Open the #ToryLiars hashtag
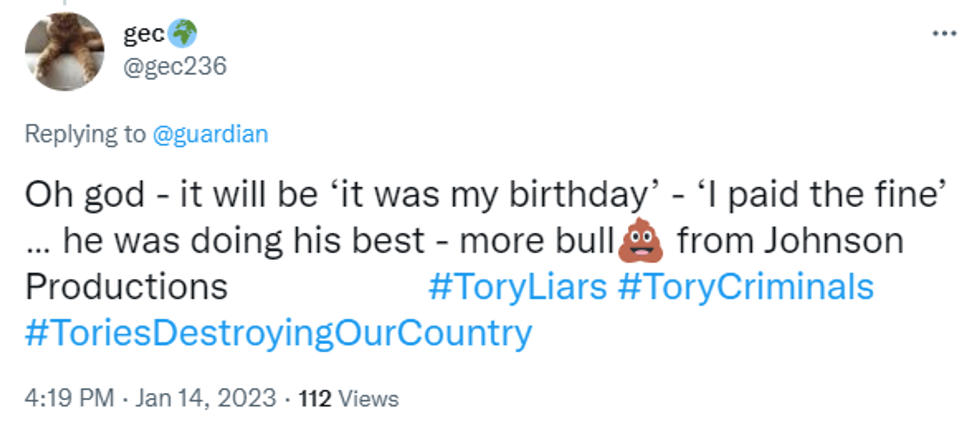This screenshot has width=980, height=431. pos(518,287)
